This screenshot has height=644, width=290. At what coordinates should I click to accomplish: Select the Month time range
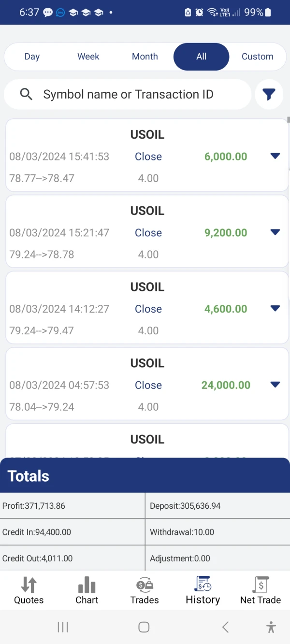tap(145, 57)
